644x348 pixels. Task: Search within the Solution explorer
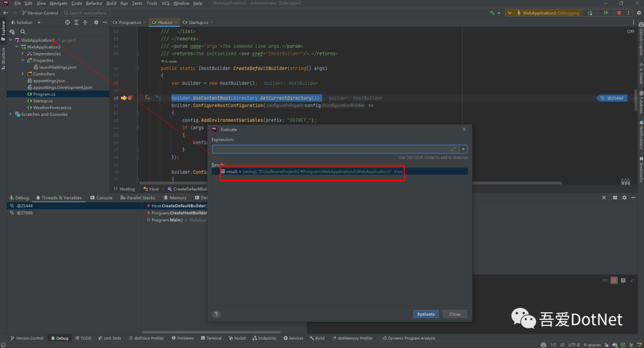23,32
